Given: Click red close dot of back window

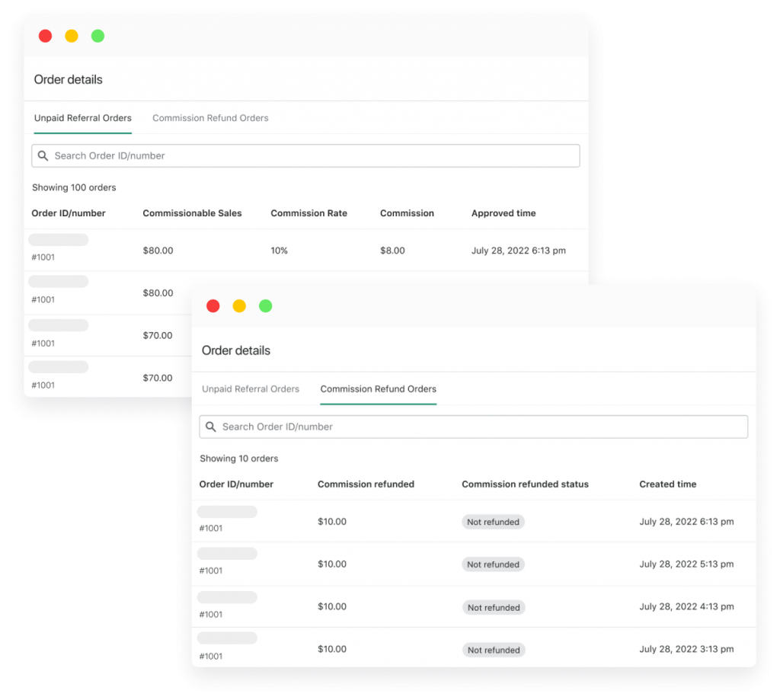Looking at the screenshot, I should [x=45, y=36].
